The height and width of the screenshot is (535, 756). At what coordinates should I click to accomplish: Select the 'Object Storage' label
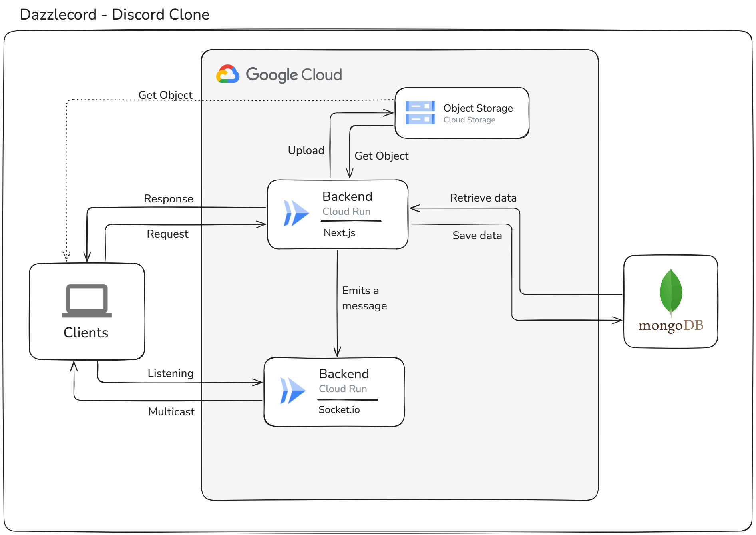[478, 108]
